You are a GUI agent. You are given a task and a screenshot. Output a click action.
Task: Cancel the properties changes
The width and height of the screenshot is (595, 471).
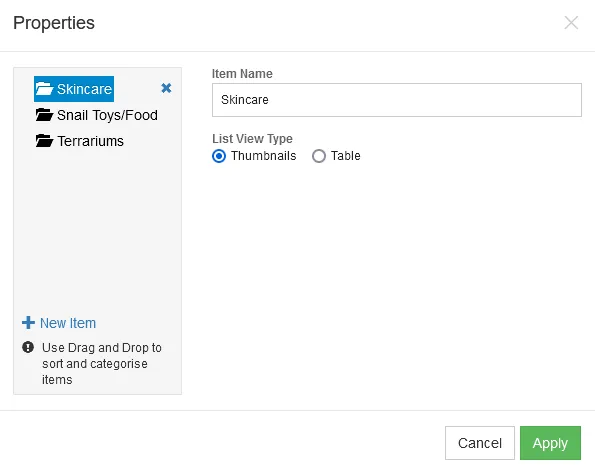(x=480, y=443)
